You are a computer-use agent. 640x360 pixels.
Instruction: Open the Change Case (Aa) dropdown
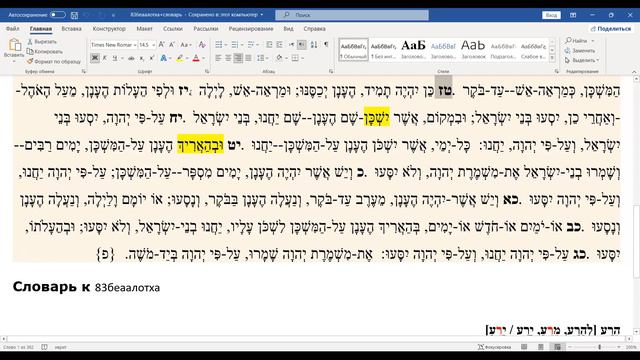click(185, 45)
